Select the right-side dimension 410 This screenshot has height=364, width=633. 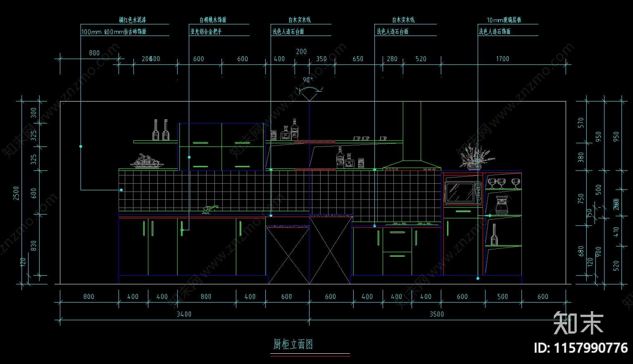point(616,231)
